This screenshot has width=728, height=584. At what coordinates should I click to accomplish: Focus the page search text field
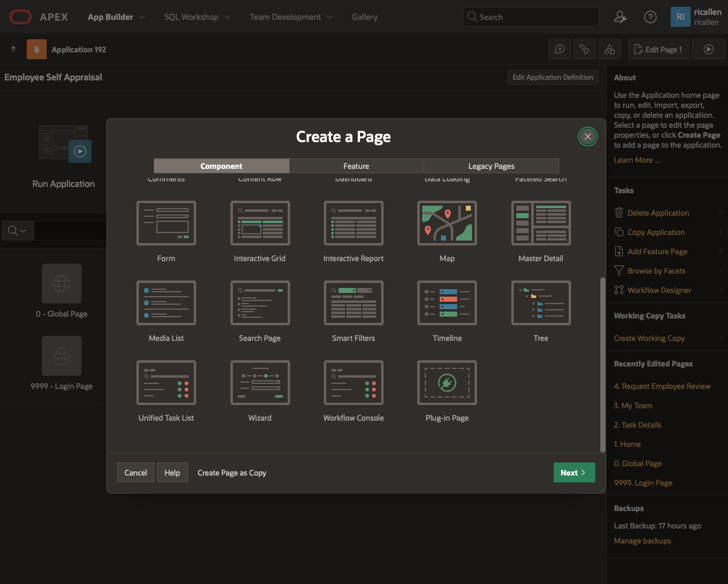tap(70, 231)
